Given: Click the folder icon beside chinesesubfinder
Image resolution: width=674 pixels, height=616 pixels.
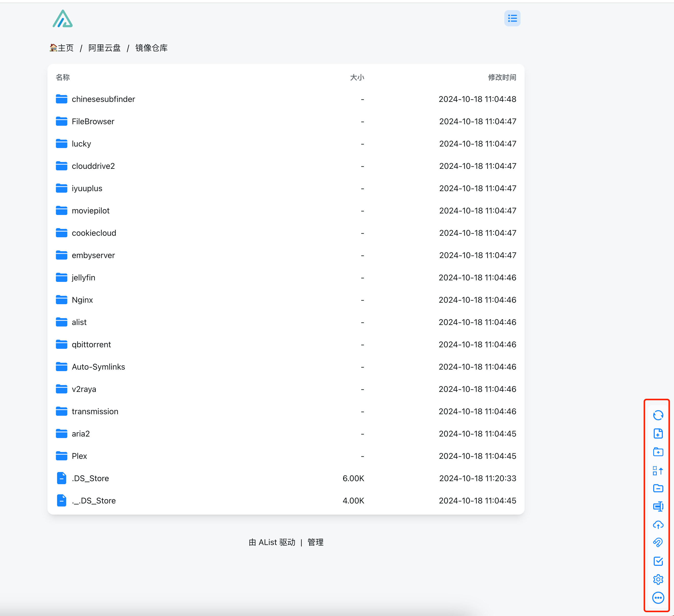Looking at the screenshot, I should tap(62, 99).
